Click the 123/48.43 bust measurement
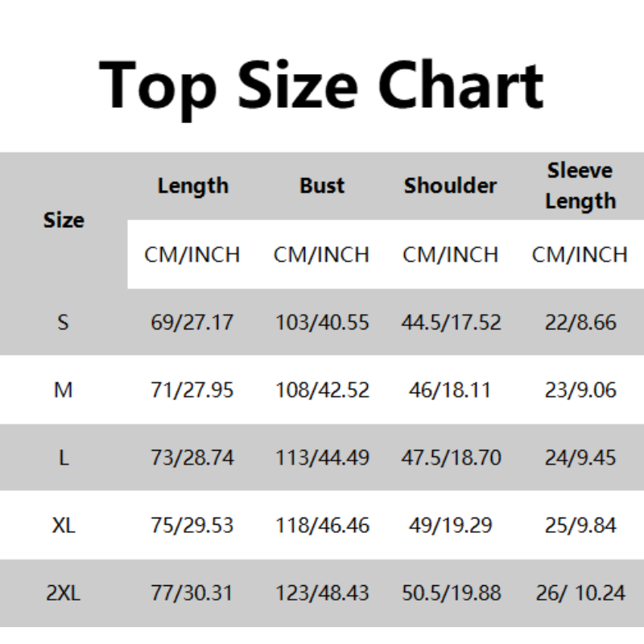This screenshot has width=644, height=644. tap(322, 593)
